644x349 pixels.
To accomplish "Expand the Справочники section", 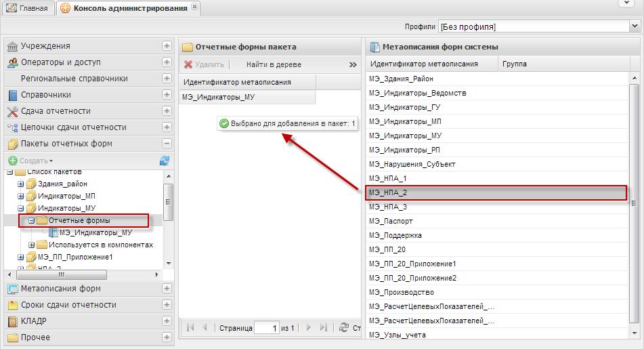I will click(167, 95).
